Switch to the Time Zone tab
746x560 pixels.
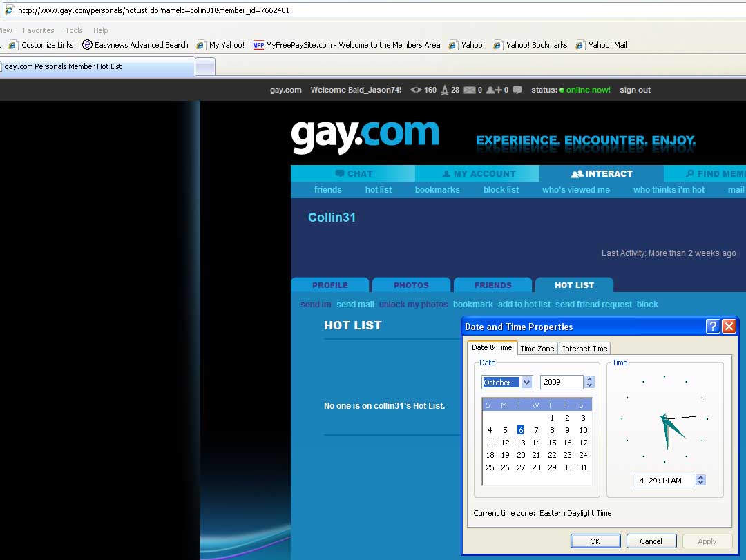point(537,349)
